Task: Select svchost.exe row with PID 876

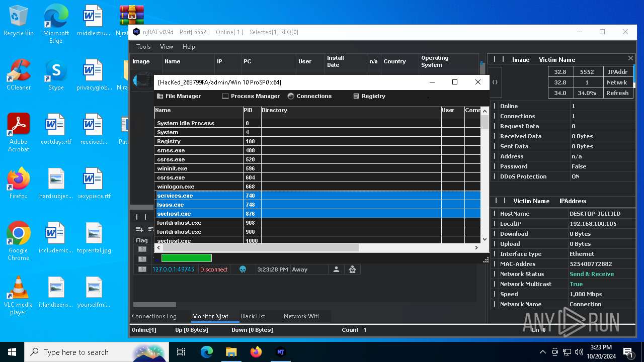Action: tap(318, 214)
